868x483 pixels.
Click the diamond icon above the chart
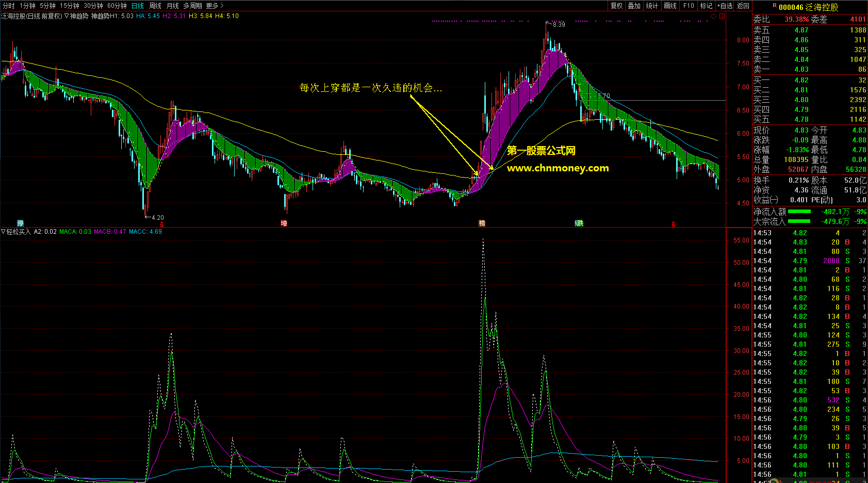point(713,17)
